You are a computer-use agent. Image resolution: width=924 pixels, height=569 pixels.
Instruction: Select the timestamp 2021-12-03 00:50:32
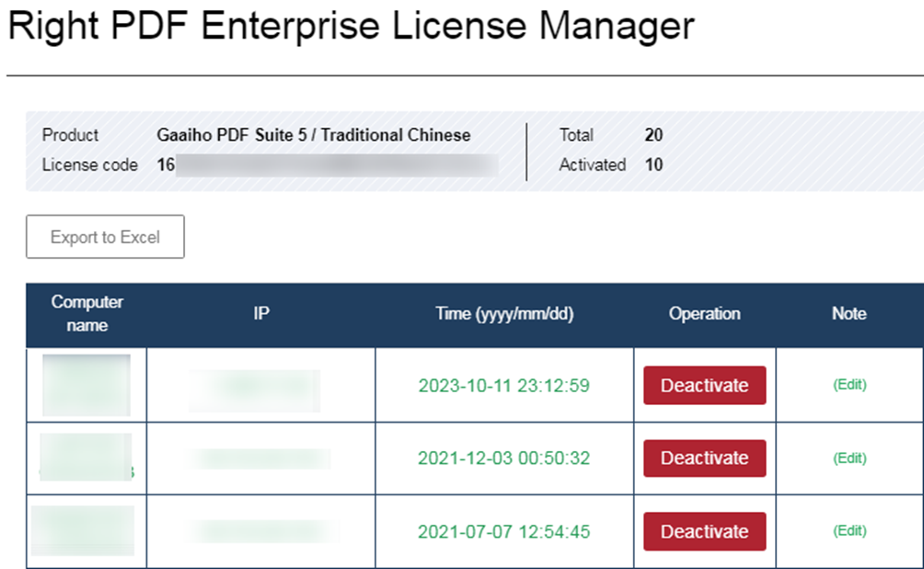[503, 459]
